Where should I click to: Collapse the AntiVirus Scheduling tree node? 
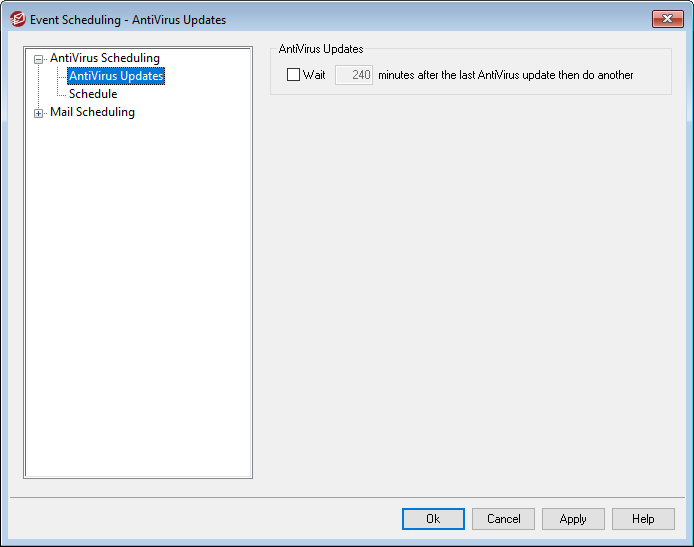coord(39,59)
